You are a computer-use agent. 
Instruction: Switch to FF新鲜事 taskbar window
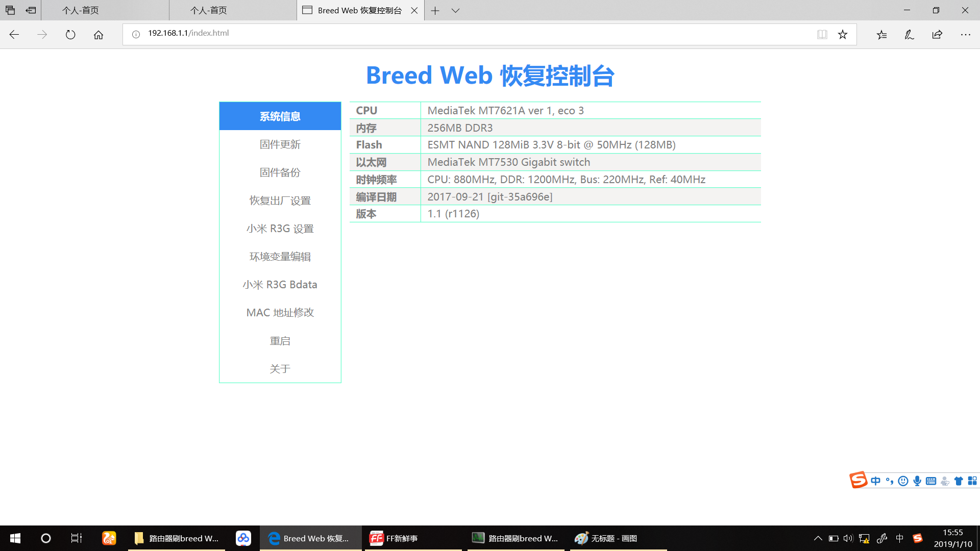(x=412, y=538)
